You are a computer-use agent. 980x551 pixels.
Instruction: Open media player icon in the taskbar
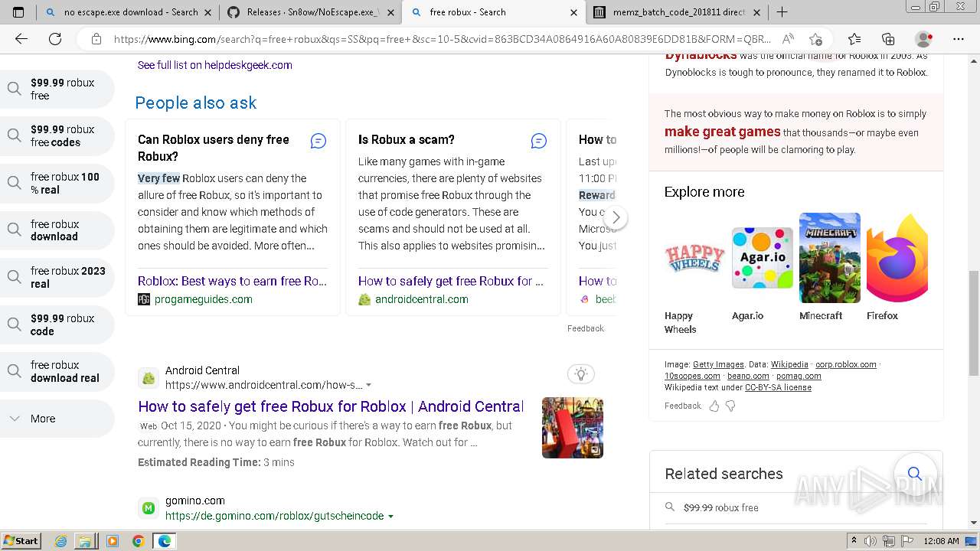coord(113,541)
